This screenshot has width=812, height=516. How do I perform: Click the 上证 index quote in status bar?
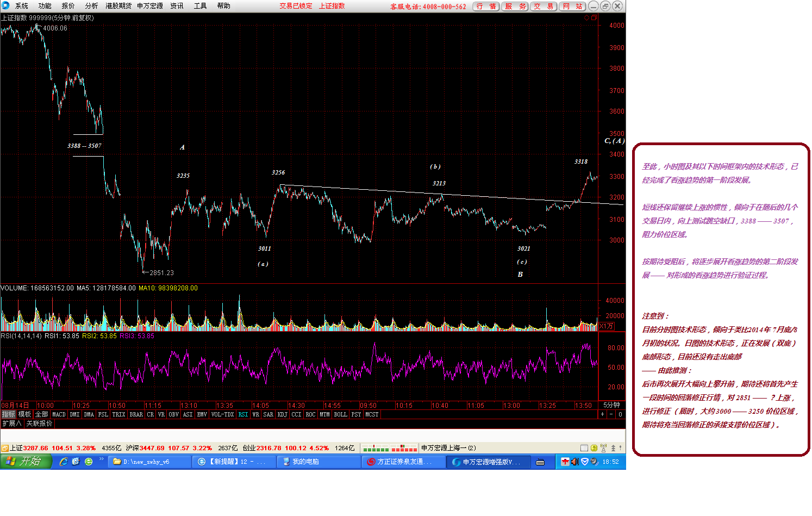click(53, 448)
